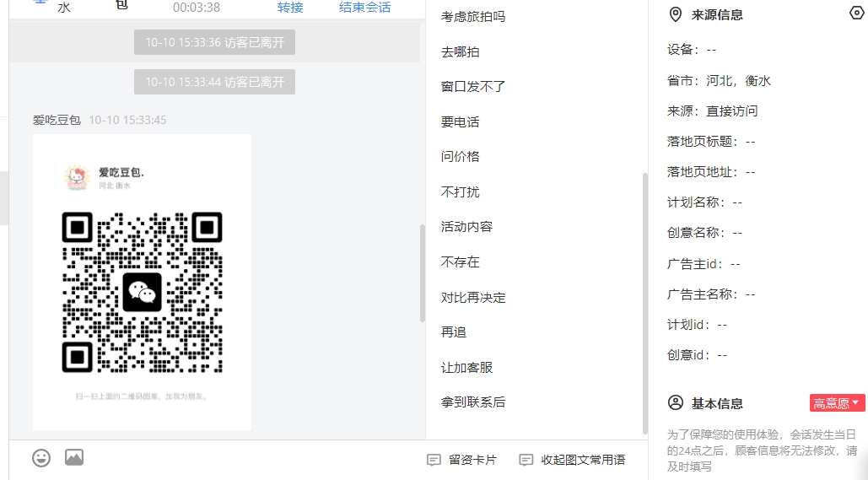868x480 pixels.
Task: Click the quick phrases list scrollbar
Action: point(645,304)
